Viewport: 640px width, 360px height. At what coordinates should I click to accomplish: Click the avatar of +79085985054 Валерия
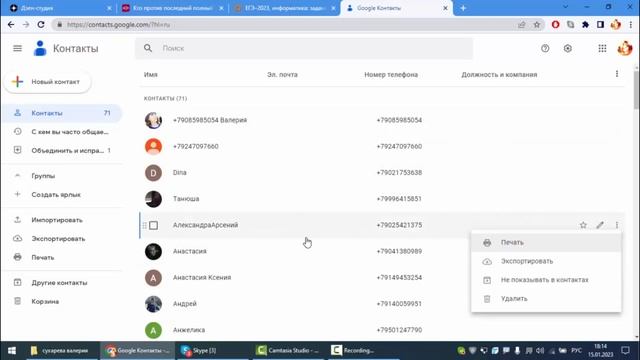point(153,120)
